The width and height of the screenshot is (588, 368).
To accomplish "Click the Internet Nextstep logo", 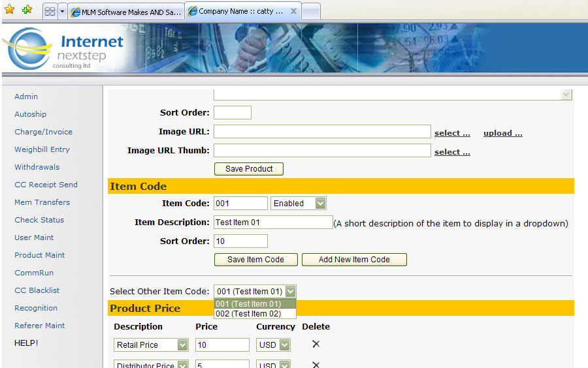I will [x=63, y=50].
